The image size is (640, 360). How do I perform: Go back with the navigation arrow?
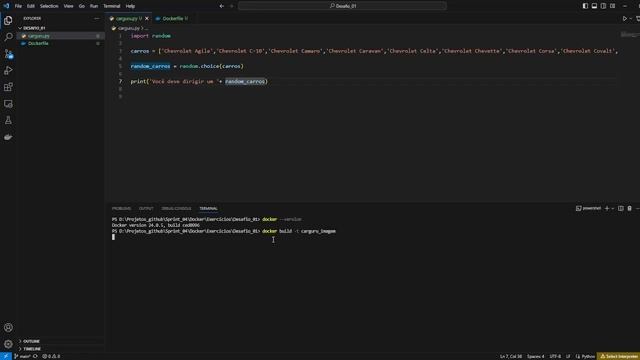222,6
